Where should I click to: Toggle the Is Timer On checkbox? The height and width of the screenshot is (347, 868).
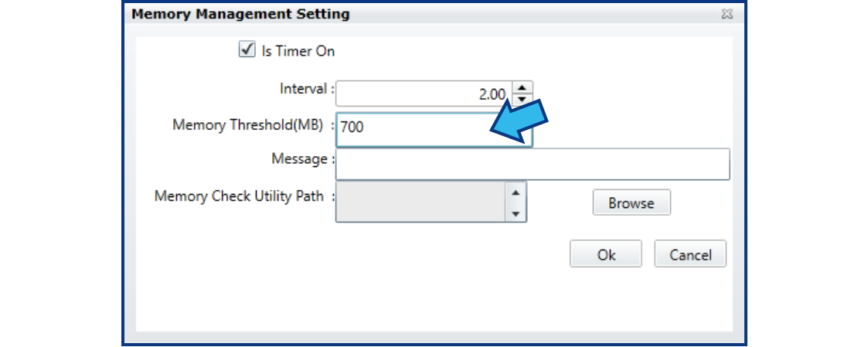[247, 50]
